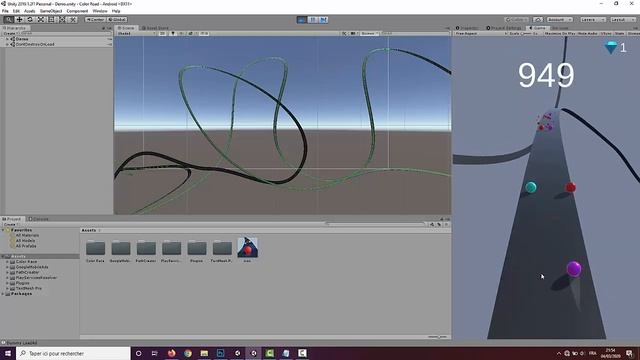
Task: Toggle Scene audio icon
Action: click(x=181, y=33)
